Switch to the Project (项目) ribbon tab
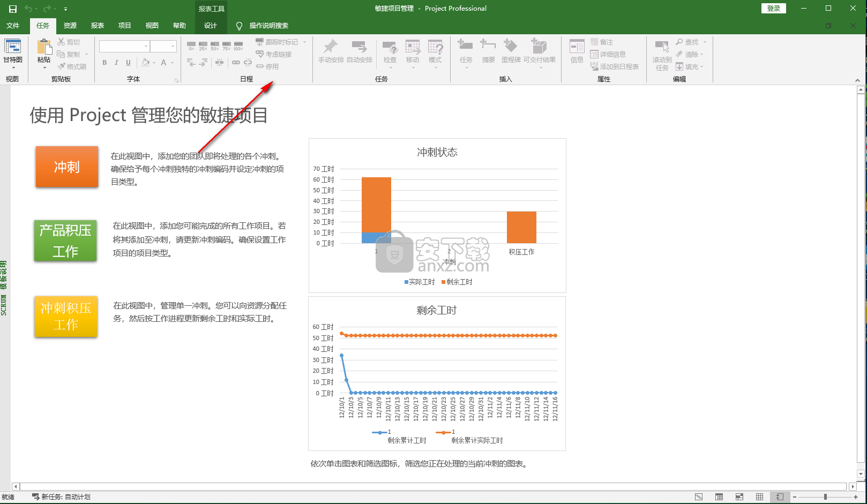This screenshot has width=867, height=504. tap(125, 26)
